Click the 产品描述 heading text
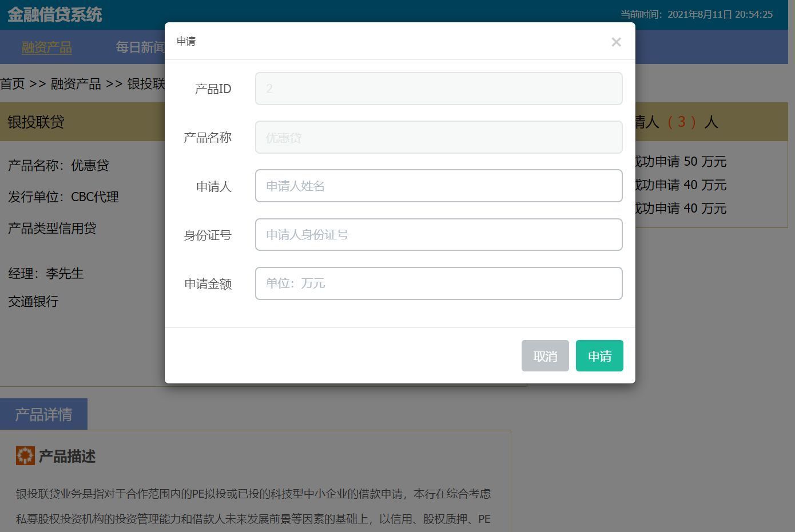 (x=67, y=457)
